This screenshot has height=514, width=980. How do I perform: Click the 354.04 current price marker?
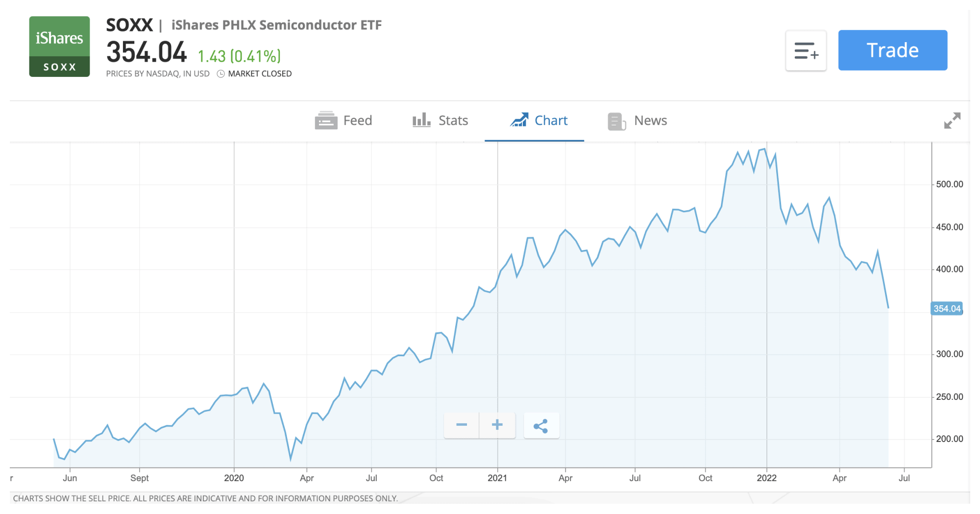[947, 309]
